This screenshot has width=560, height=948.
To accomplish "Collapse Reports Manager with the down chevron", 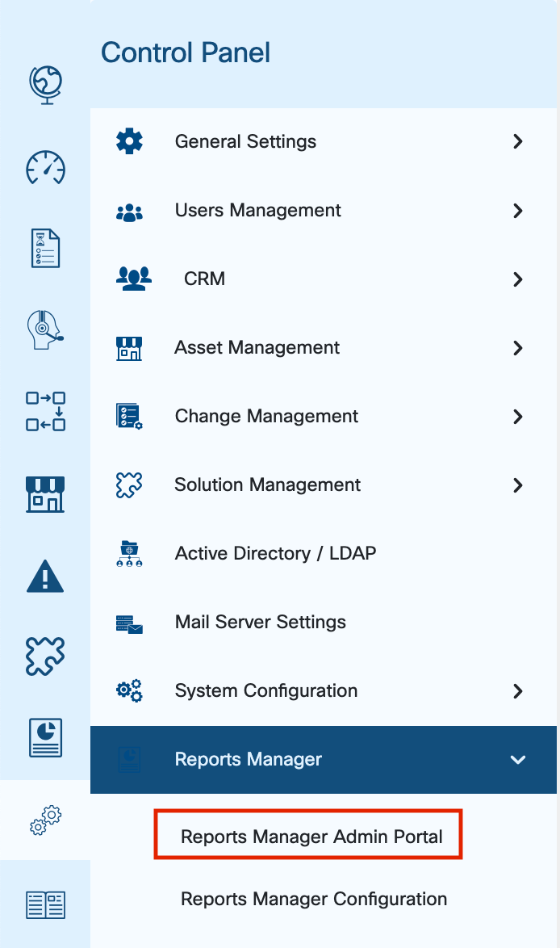I will [518, 760].
